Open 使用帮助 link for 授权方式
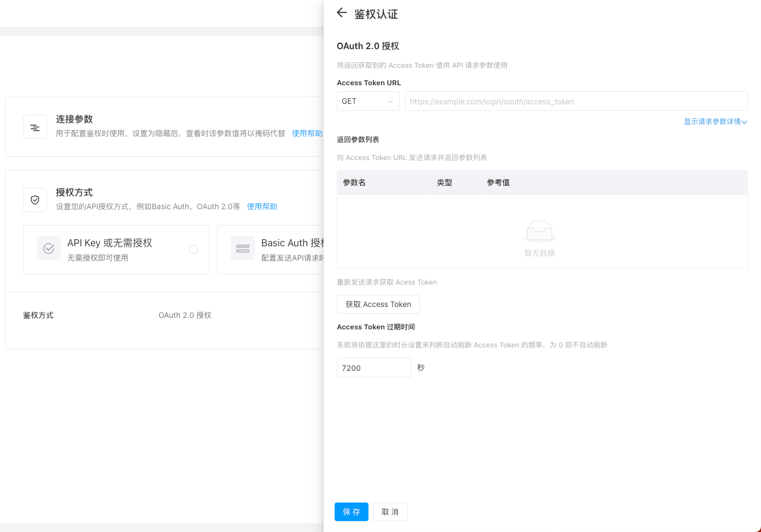761x532 pixels. click(262, 206)
